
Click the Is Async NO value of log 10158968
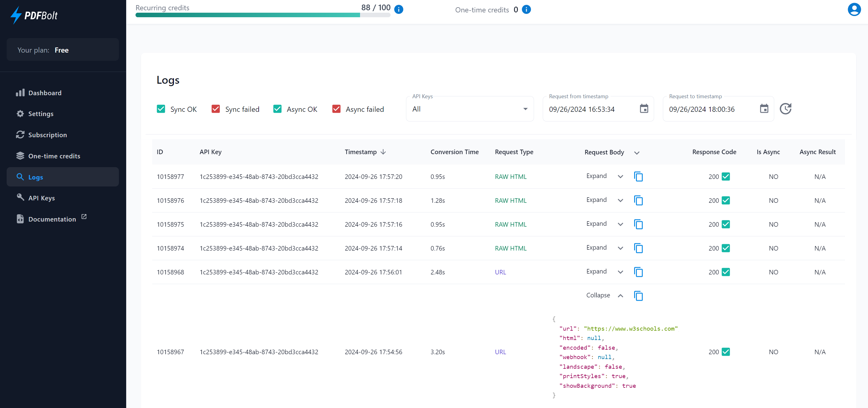click(x=773, y=272)
